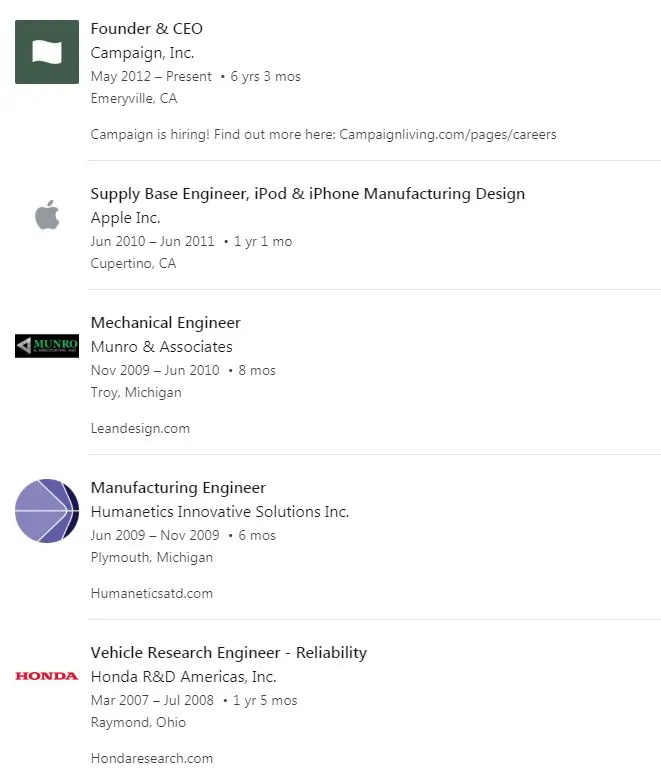Open the Founder & CEO position title

[147, 29]
